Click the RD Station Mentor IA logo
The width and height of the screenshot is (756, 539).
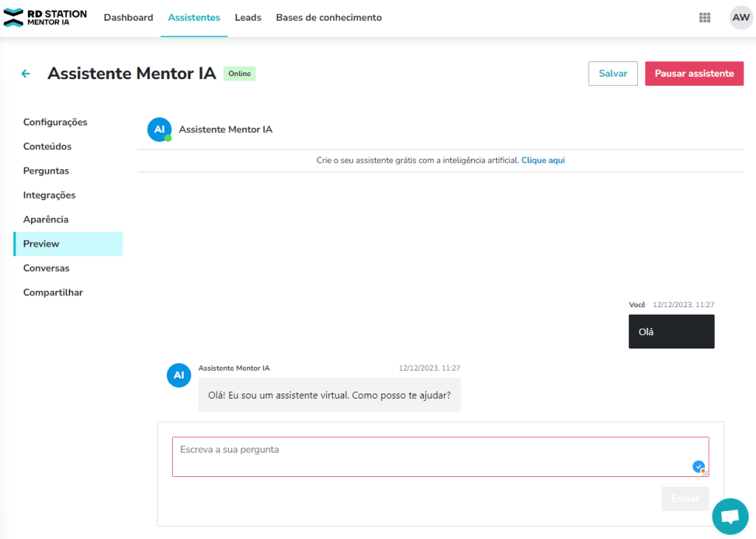click(x=45, y=18)
